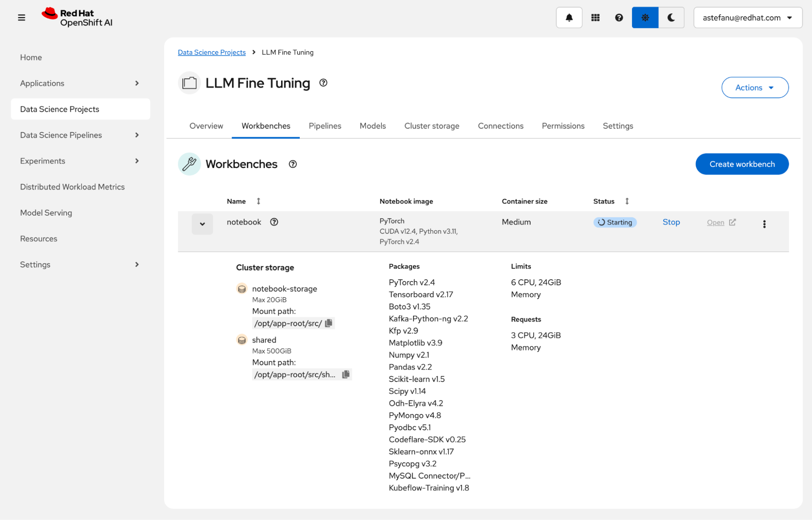The width and height of the screenshot is (812, 520).
Task: Stop the starting notebook workbench
Action: pos(671,222)
